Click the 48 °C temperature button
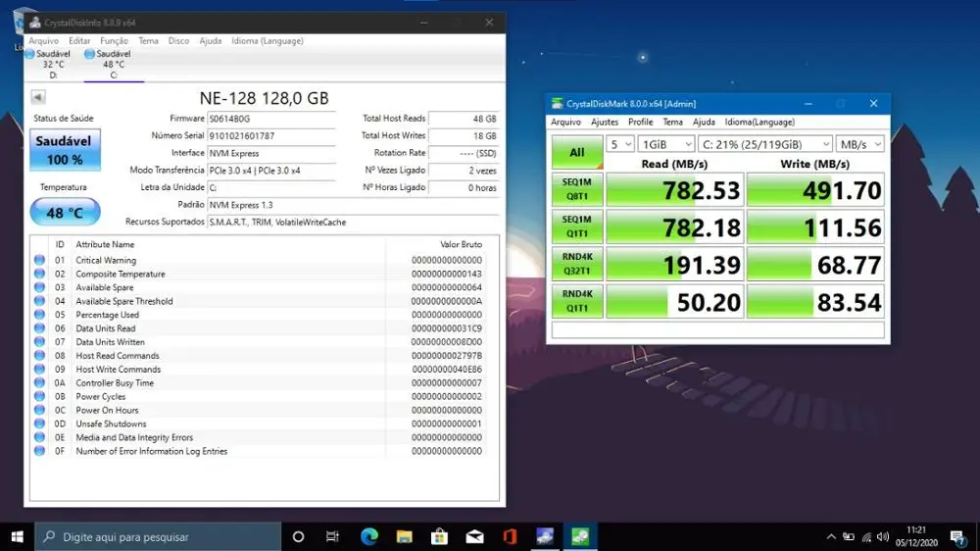The height and width of the screenshot is (551, 980). click(65, 213)
